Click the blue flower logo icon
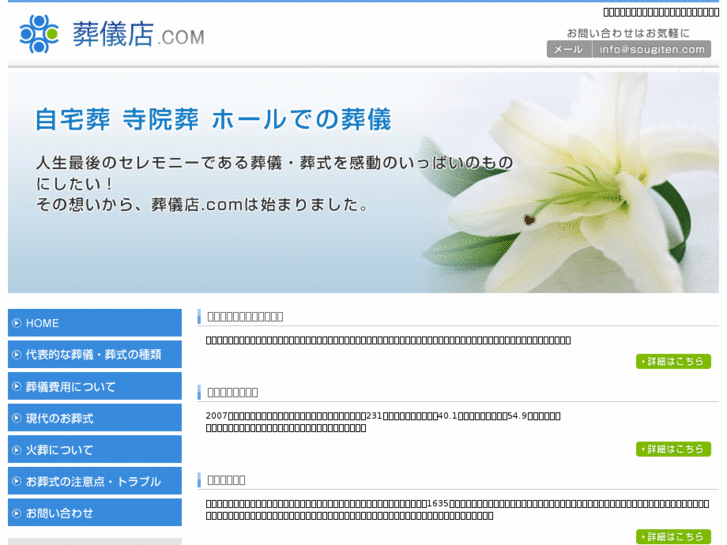727x545 pixels. (x=39, y=34)
